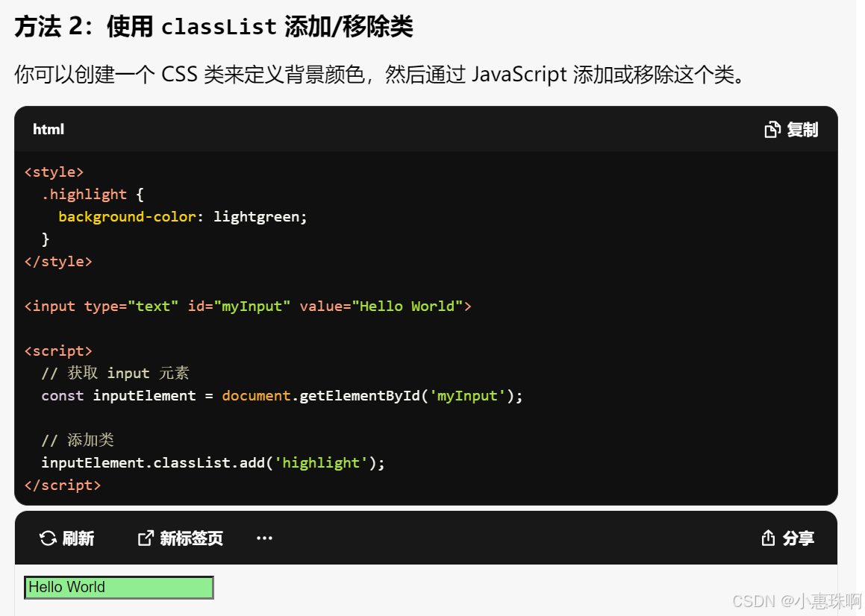
Task: Click the background-color: lightgreen line
Action: [183, 217]
